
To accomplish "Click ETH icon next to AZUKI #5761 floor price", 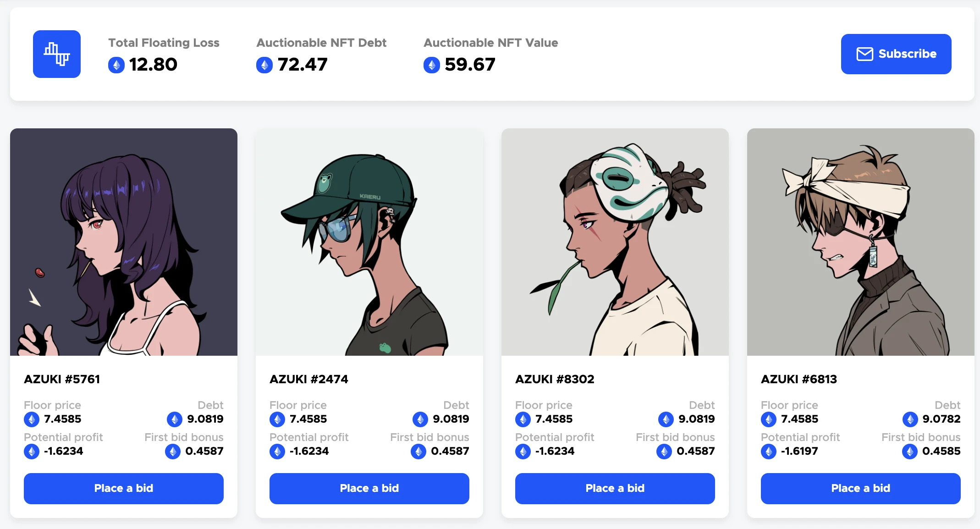I will (x=32, y=419).
